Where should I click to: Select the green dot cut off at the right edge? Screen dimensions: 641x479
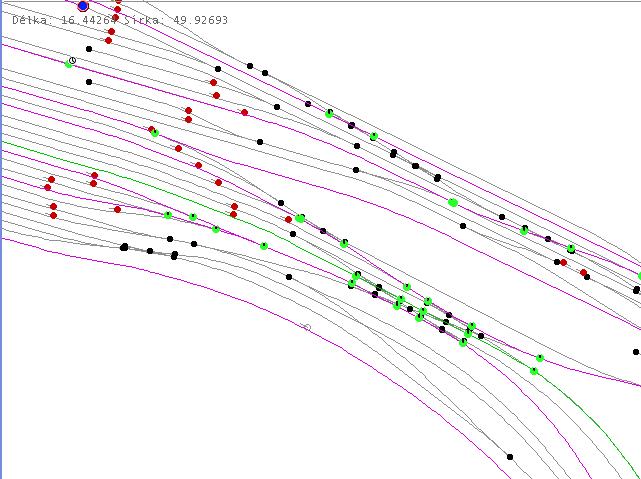pyautogui.click(x=639, y=276)
